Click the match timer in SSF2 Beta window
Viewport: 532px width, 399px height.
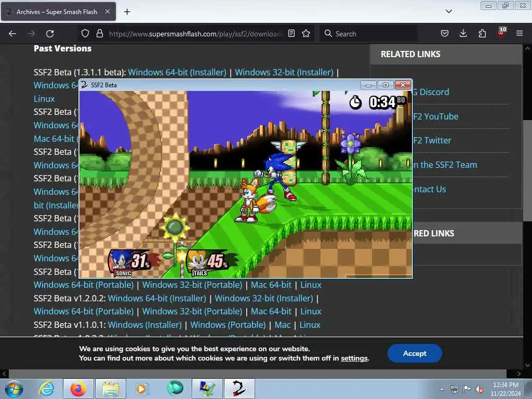point(377,102)
